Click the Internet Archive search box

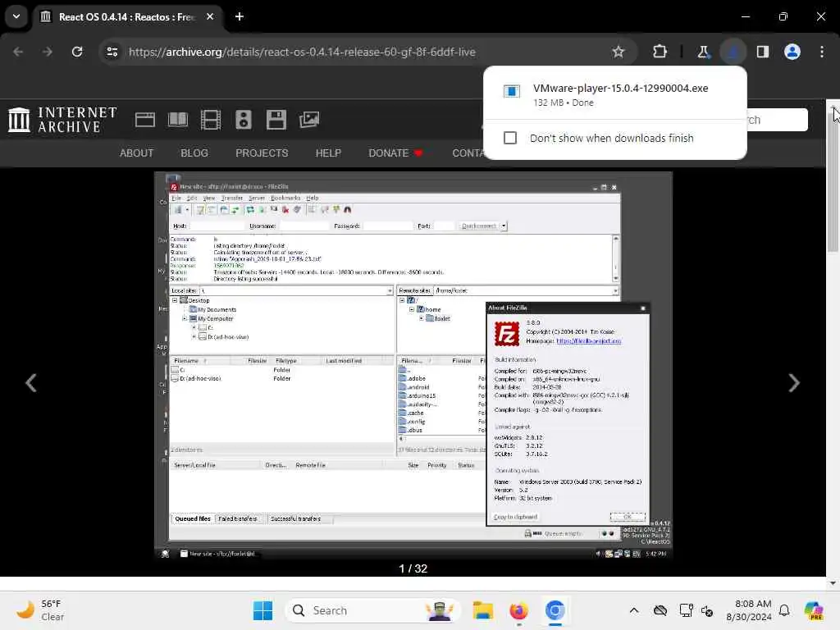(777, 120)
